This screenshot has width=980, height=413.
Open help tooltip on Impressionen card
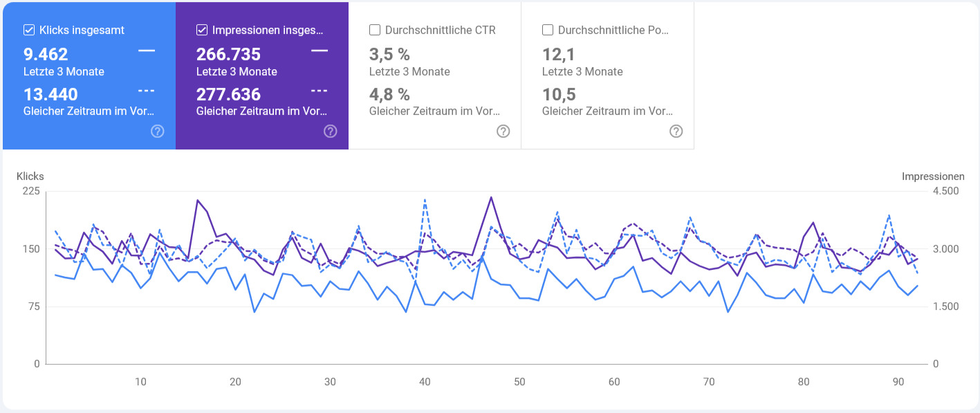(330, 131)
